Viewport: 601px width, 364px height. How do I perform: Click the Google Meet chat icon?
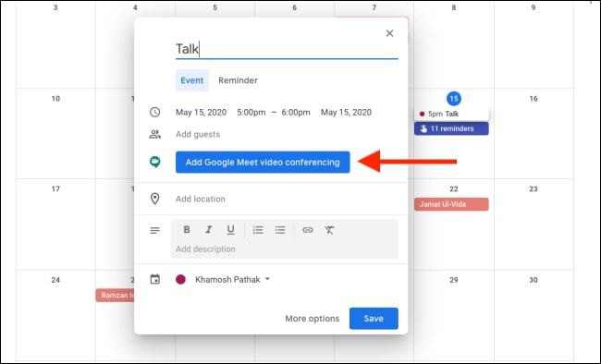154,162
